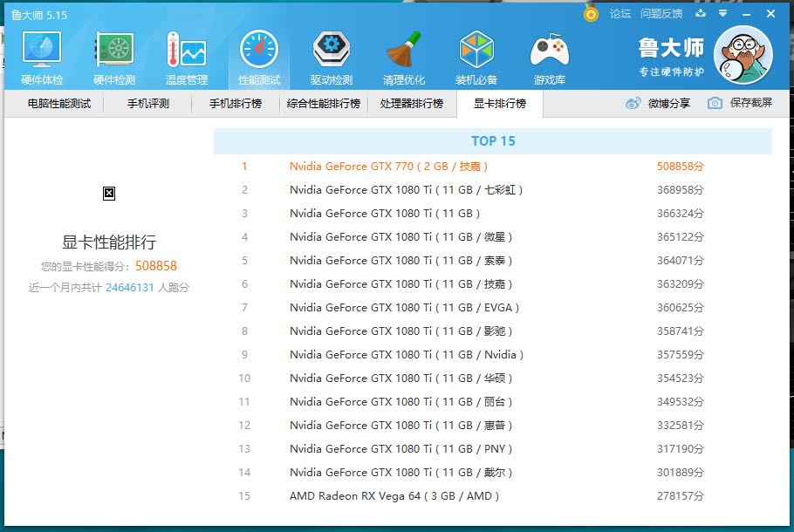Select GTX 1080 Ti 戴尔 row
The image size is (794, 532).
(493, 473)
